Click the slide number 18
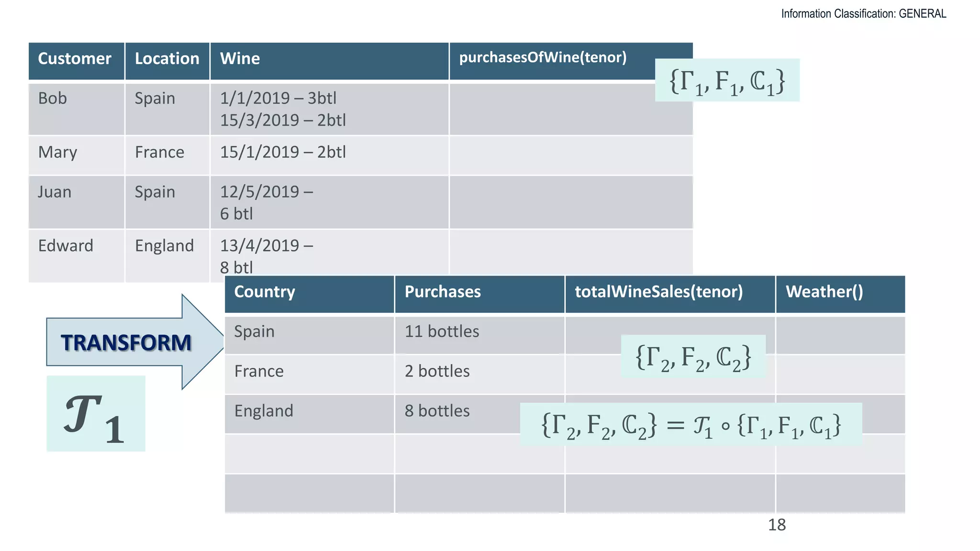 point(777,525)
